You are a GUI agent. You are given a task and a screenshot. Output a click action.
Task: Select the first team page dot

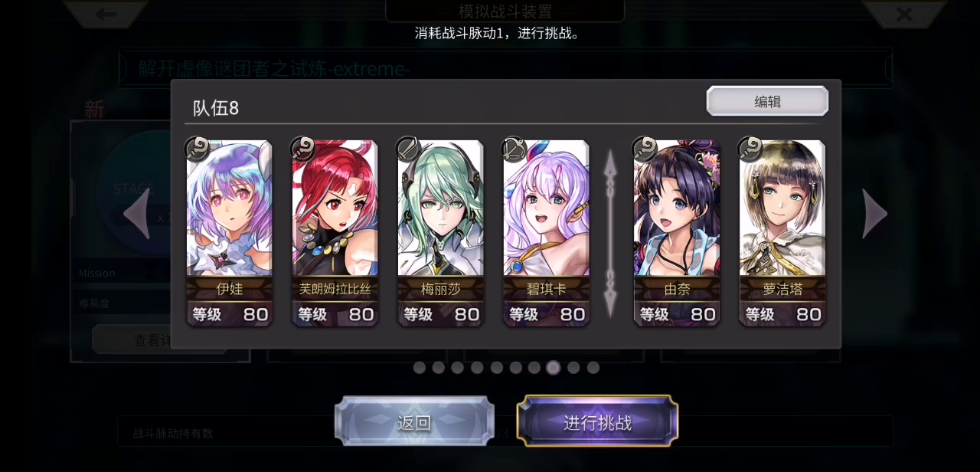[x=420, y=368]
